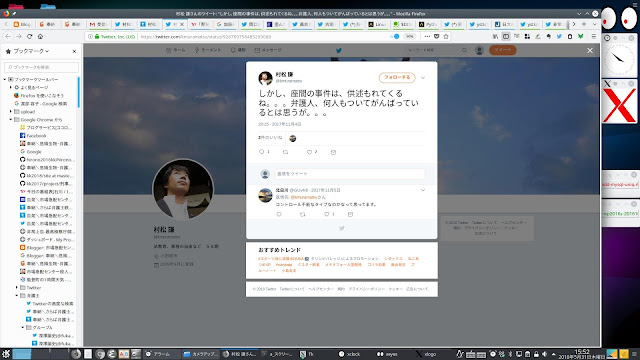Open xlogo window from taskbar

pyautogui.click(x=426, y=354)
